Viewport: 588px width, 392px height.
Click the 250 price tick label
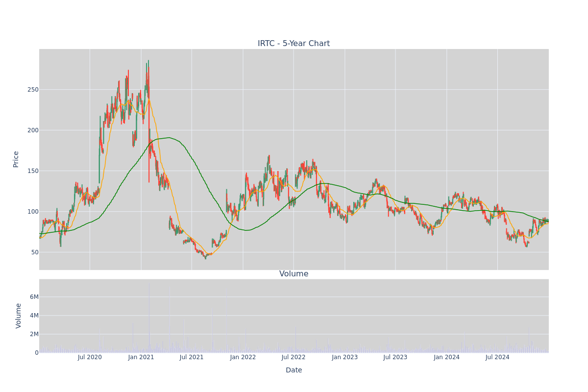click(x=33, y=90)
